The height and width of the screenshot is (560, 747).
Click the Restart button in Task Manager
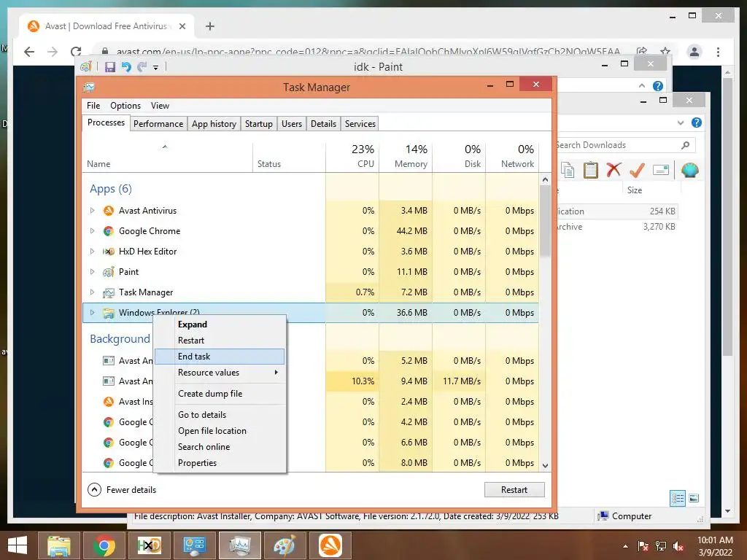coord(514,489)
